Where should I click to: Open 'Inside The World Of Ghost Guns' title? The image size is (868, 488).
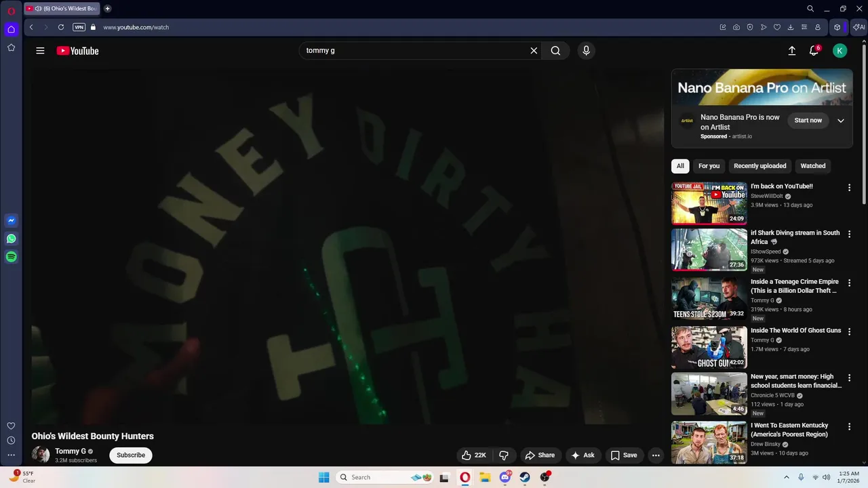click(795, 331)
